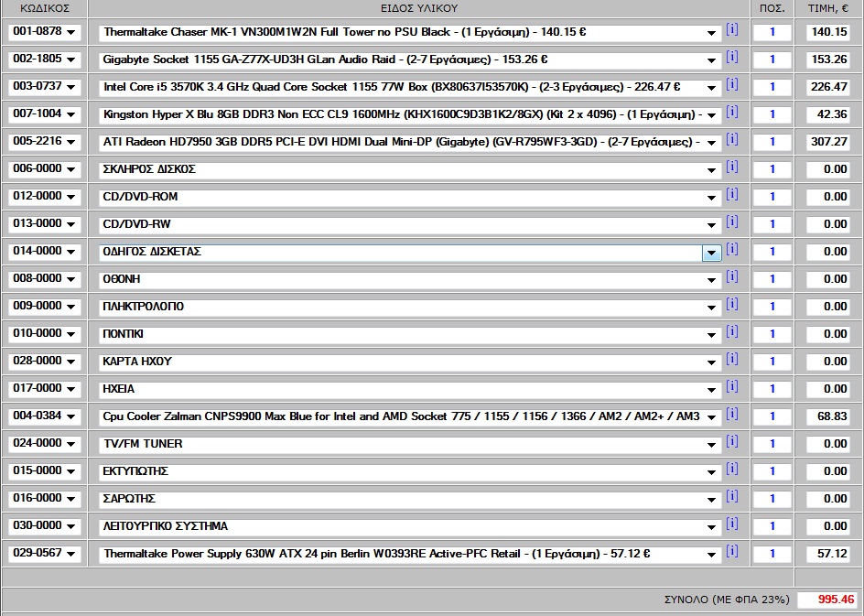Open info link for CD/DVD-ROM row
This screenshot has width=864, height=616.
click(x=732, y=194)
